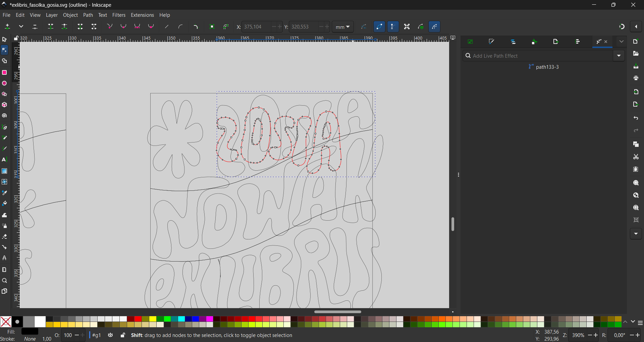The image size is (644, 342).
Task: Expand Live Path Effect list dropdown
Action: point(619,56)
